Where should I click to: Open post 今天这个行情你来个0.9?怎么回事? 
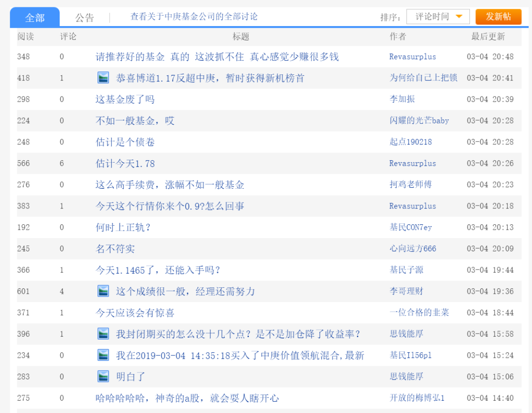169,206
